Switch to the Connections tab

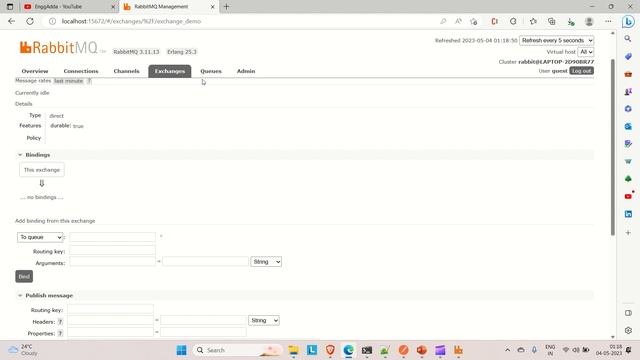pos(81,71)
